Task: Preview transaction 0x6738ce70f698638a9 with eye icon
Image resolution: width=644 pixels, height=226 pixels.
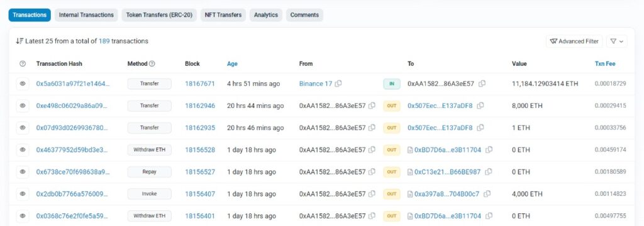Action: tap(23, 172)
